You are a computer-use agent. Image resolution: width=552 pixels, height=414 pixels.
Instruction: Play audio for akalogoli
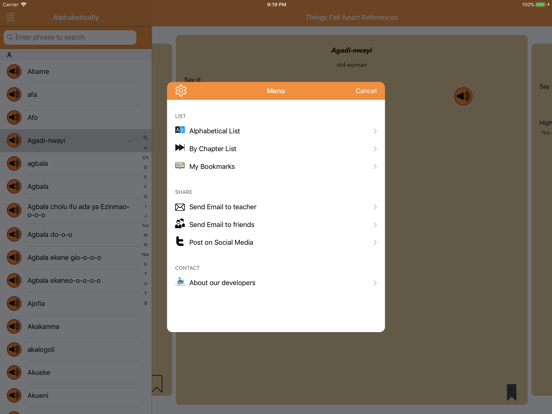point(14,350)
